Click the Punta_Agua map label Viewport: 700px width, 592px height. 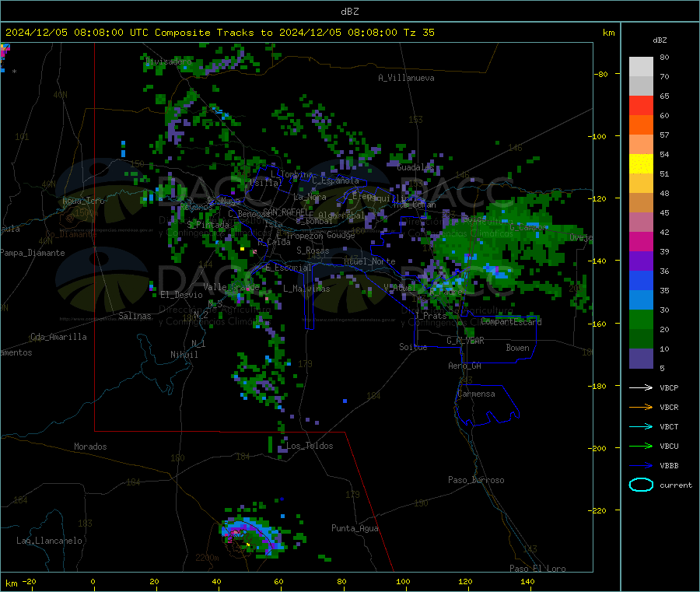click(355, 529)
